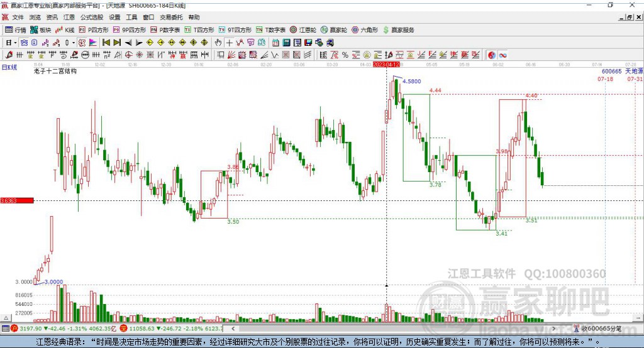Open the T数字表 tool
The image size is (644, 348).
click(x=270, y=30)
